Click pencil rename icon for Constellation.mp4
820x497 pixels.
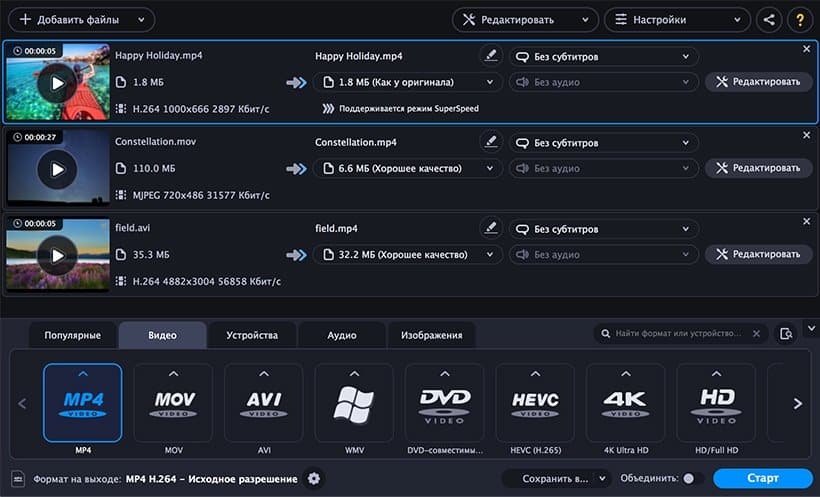pos(490,142)
